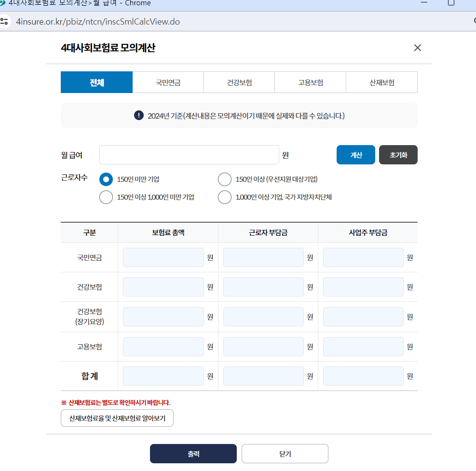Switch to the 고용보험 tab
Image resolution: width=476 pixels, height=471 pixels.
point(310,82)
